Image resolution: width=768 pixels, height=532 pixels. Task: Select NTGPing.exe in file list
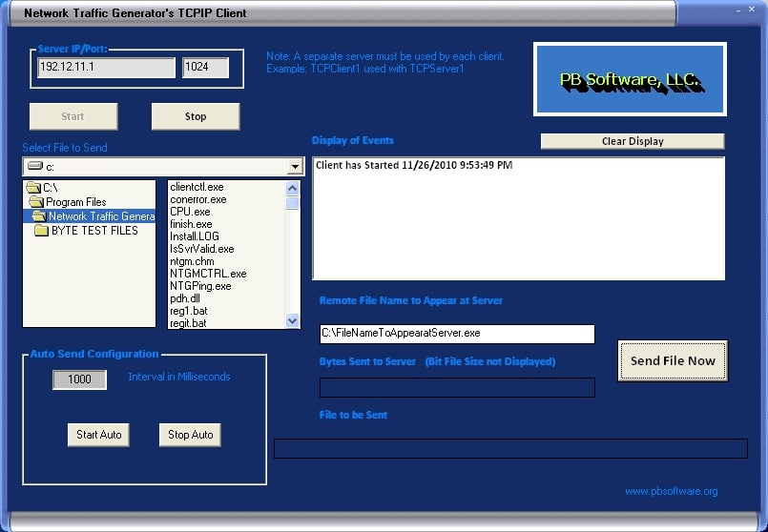200,286
